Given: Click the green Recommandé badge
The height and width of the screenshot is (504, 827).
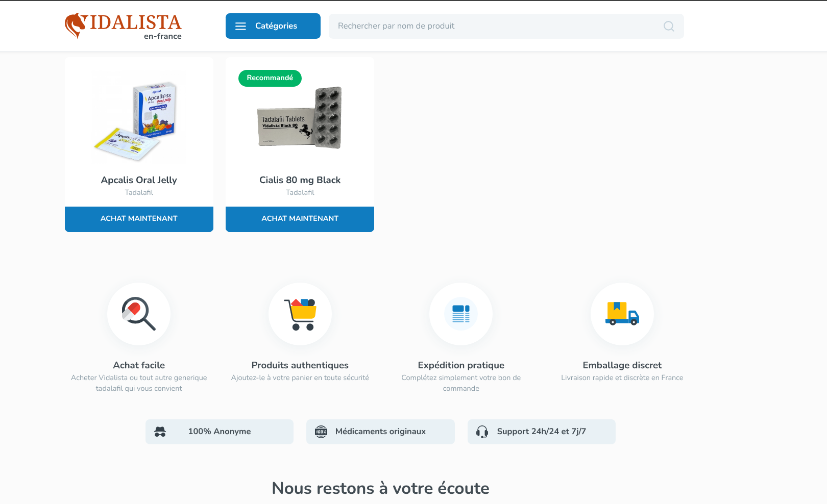Looking at the screenshot, I should point(270,78).
